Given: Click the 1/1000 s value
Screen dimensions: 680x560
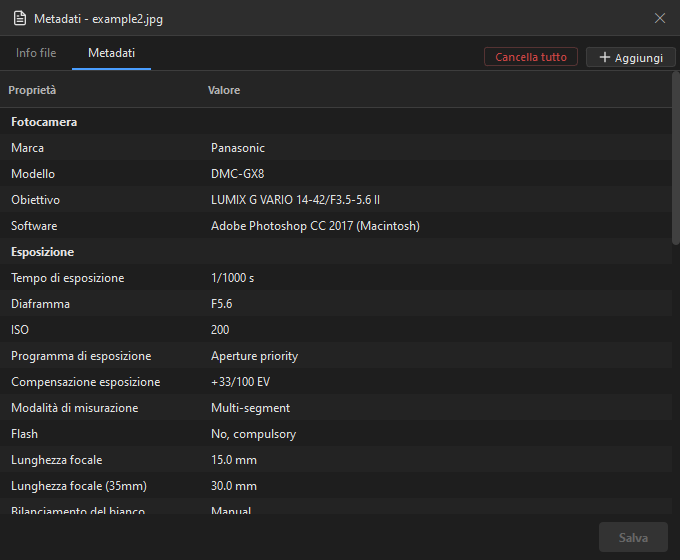Looking at the screenshot, I should pos(232,278).
